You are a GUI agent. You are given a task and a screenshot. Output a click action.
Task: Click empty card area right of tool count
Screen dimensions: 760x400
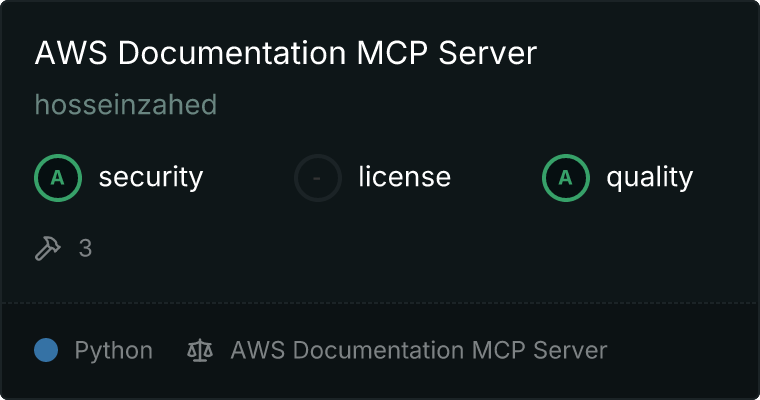[x=400, y=248]
